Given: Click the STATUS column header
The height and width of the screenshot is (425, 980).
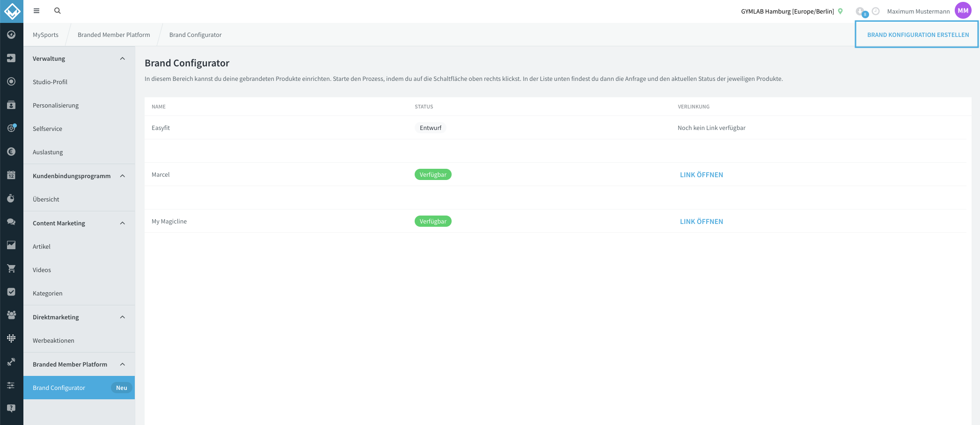Looking at the screenshot, I should click(424, 107).
